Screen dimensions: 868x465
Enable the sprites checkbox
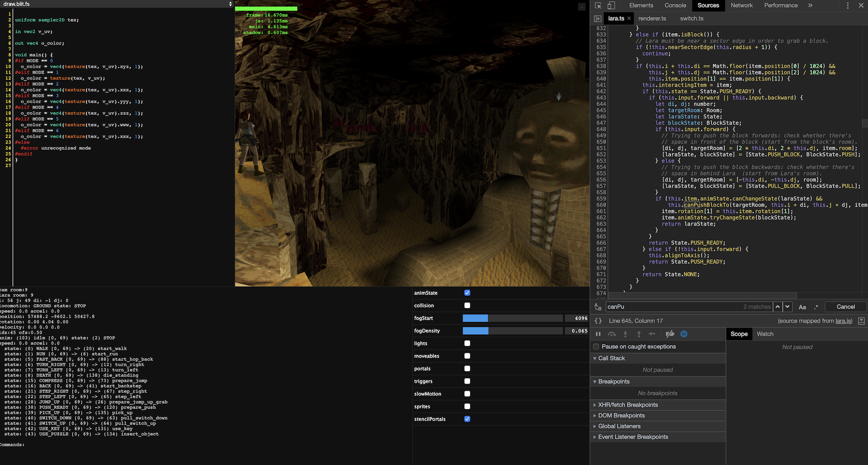point(467,406)
